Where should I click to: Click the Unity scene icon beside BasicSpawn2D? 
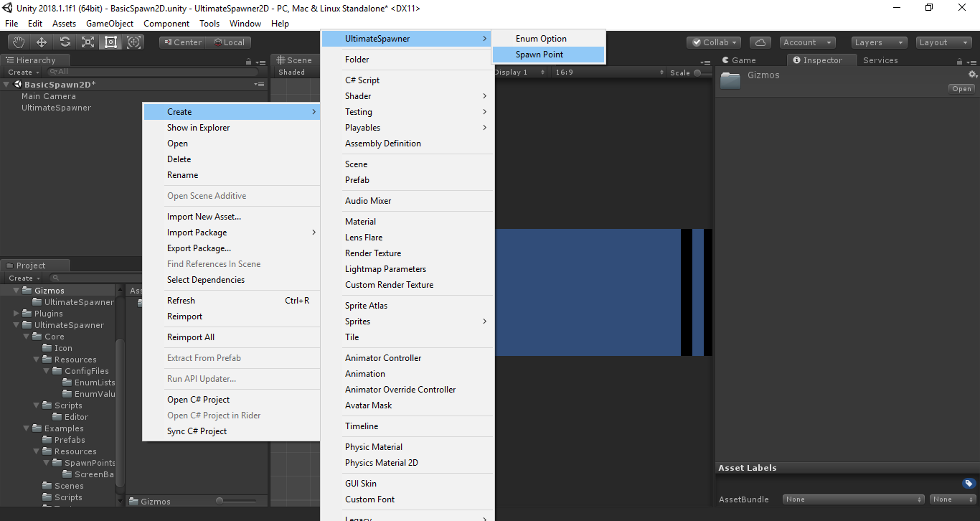click(17, 85)
